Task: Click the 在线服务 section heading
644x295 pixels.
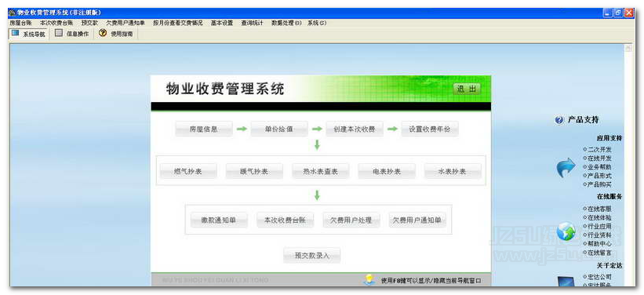Action: [609, 197]
